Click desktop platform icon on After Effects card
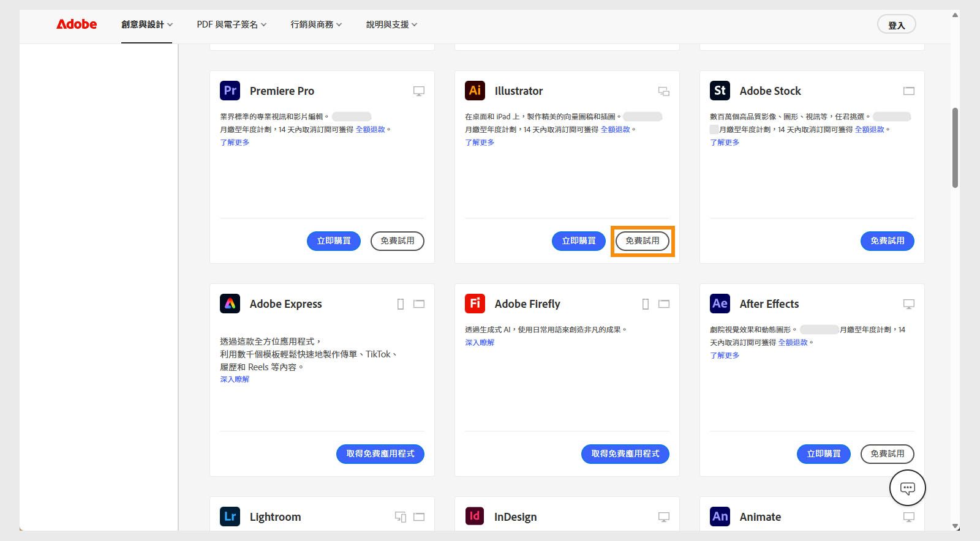980x541 pixels. tap(909, 304)
